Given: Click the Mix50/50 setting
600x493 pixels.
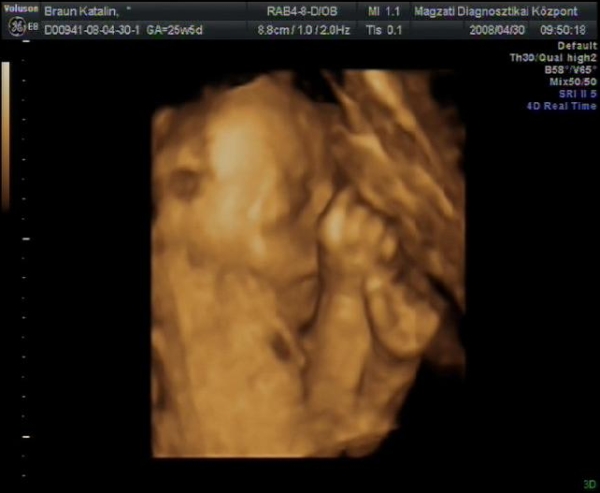Looking at the screenshot, I should click(x=570, y=82).
